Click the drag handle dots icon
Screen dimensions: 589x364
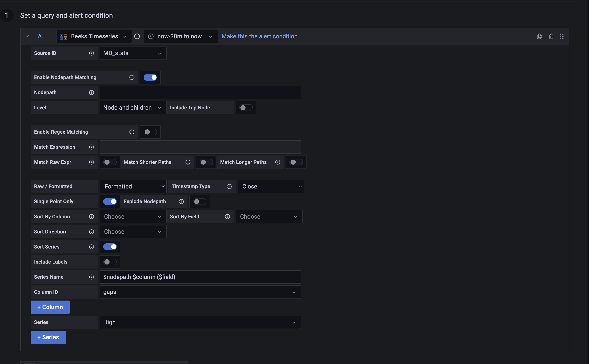coord(562,36)
